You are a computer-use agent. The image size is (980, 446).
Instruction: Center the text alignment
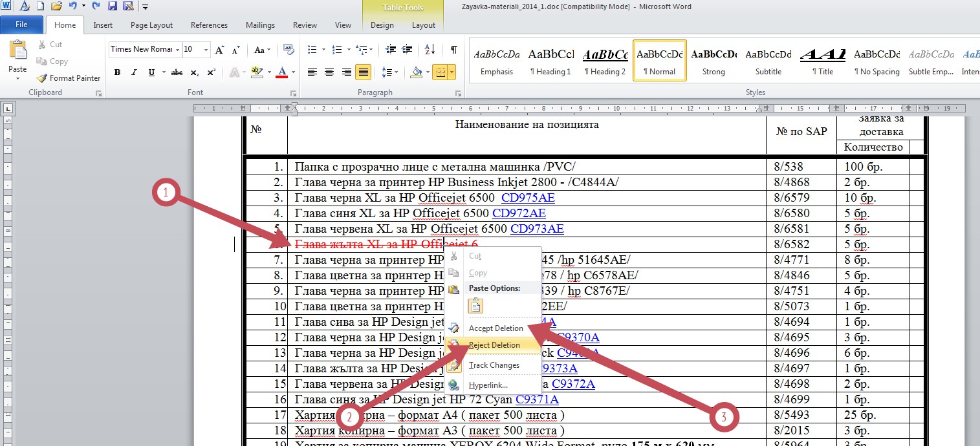click(329, 72)
